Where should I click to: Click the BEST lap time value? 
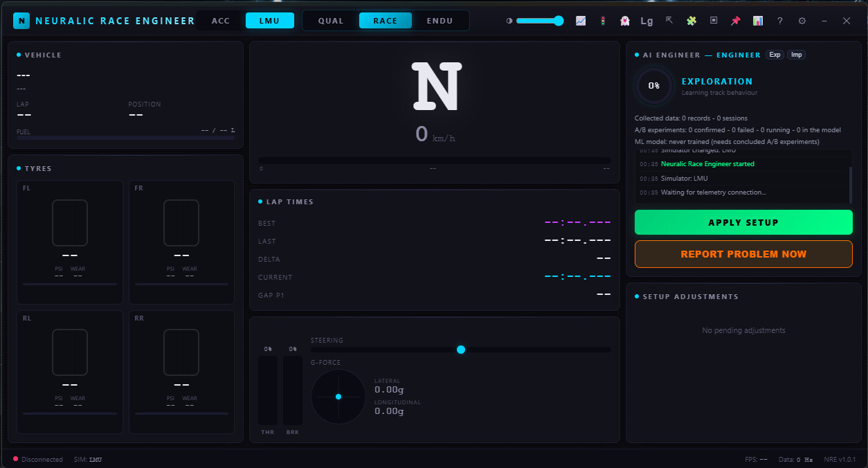coord(578,223)
